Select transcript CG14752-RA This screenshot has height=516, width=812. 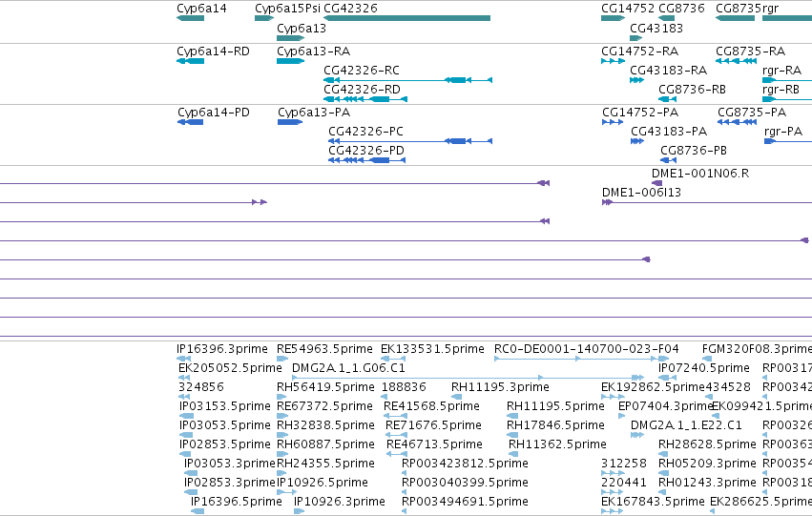tap(639, 52)
